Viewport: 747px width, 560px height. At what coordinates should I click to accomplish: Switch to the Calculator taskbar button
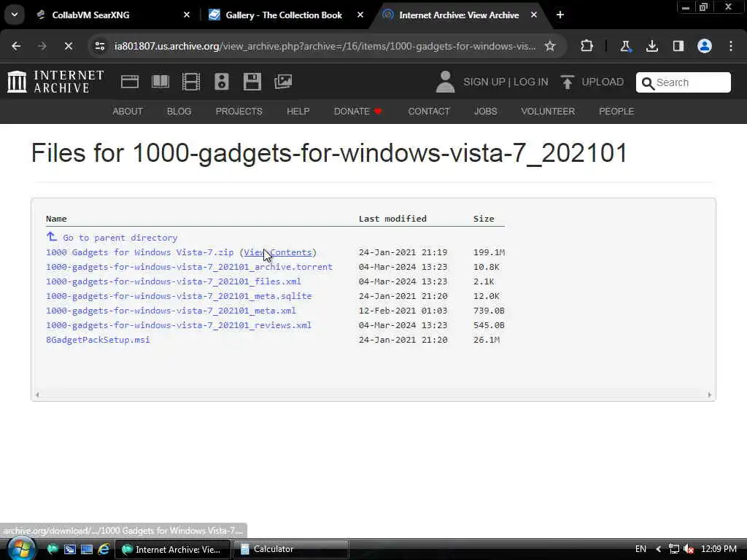(290, 549)
